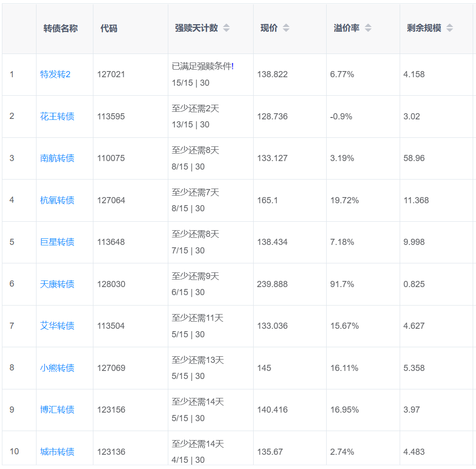
Task: Open the 天康转债 bond page
Action: tap(57, 284)
